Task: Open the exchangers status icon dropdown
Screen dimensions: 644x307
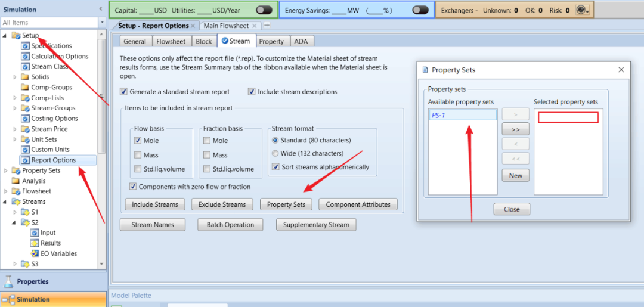Action: 583,10
